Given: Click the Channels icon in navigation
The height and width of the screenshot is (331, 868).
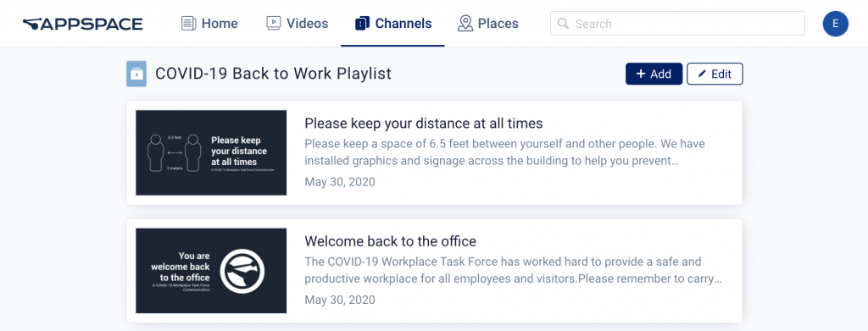Looking at the screenshot, I should (x=362, y=23).
